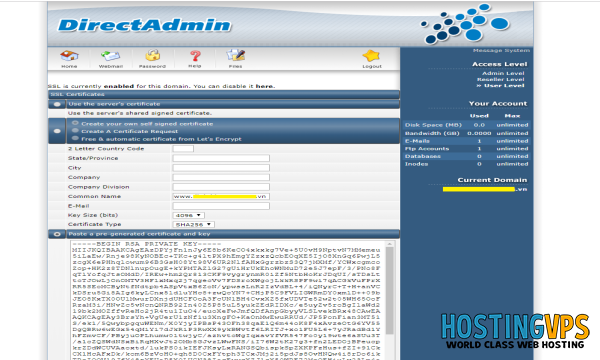This screenshot has width=600, height=360.
Task: Click the 'SSL Certificates' section header
Action: [78, 94]
